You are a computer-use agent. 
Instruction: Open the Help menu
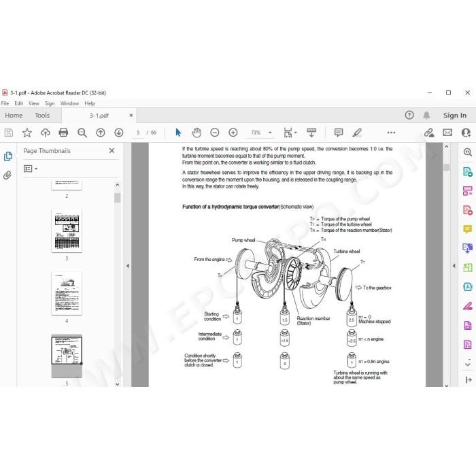(x=90, y=103)
